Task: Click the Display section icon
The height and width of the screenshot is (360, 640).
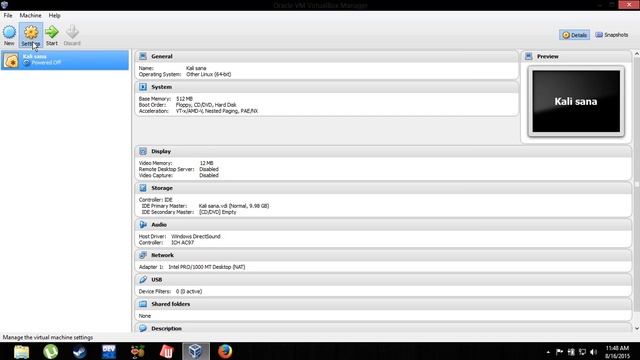Action: coord(143,151)
